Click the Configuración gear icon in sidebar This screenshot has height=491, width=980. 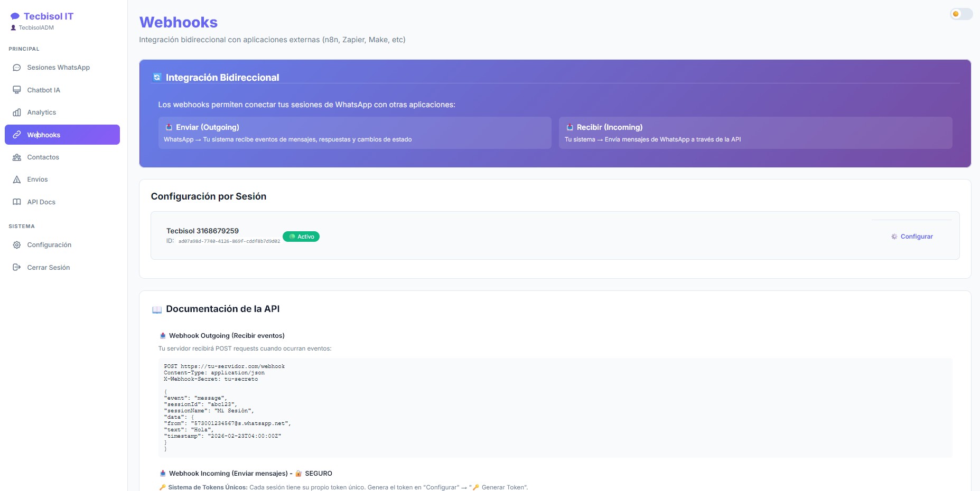coord(17,245)
